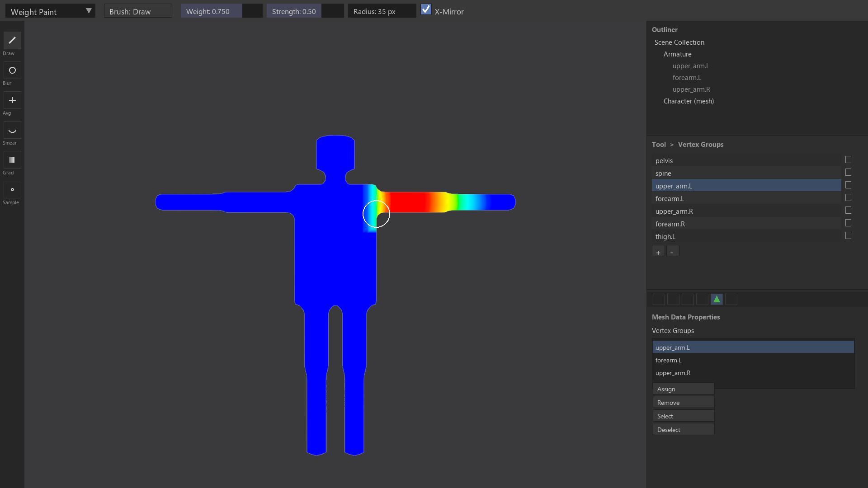The height and width of the screenshot is (488, 868).
Task: Select forearm.R in Tool Vertex Groups list
Action: pos(746,224)
